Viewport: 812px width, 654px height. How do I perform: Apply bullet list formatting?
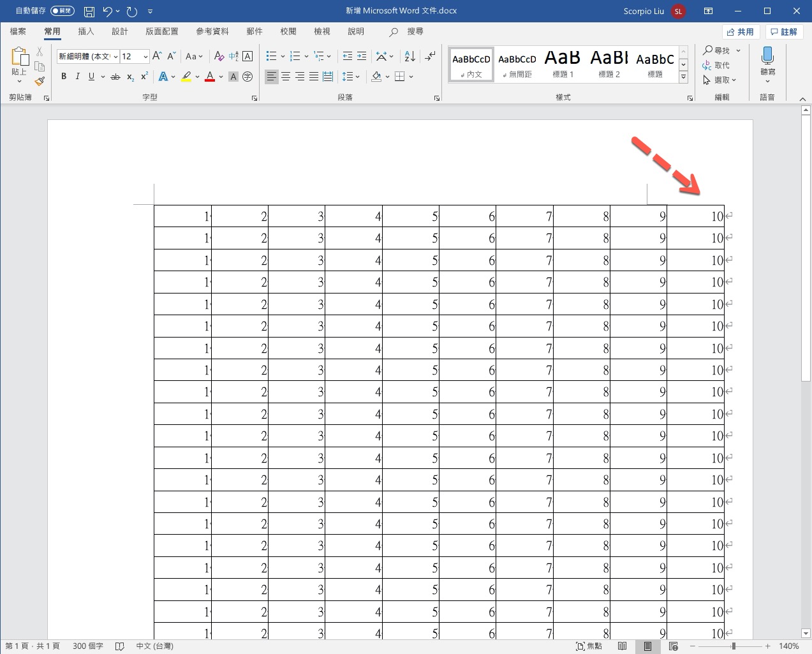271,56
